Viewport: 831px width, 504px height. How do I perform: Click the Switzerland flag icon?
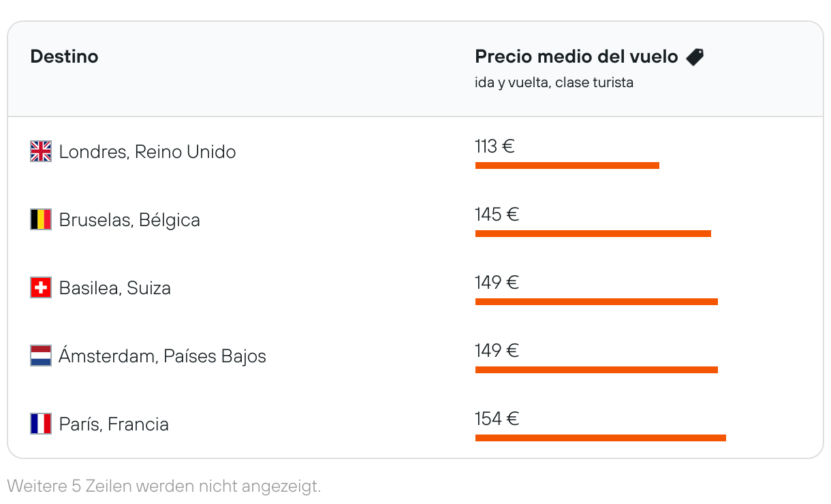click(41, 287)
